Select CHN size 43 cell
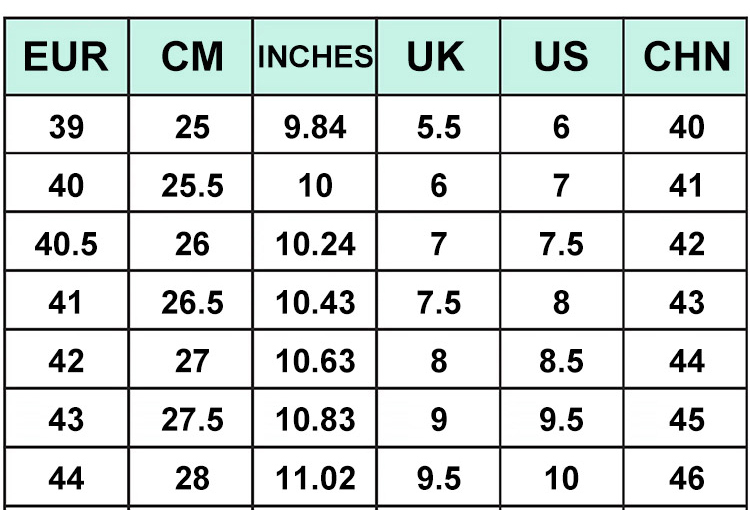This screenshot has width=750, height=510. pyautogui.click(x=687, y=302)
